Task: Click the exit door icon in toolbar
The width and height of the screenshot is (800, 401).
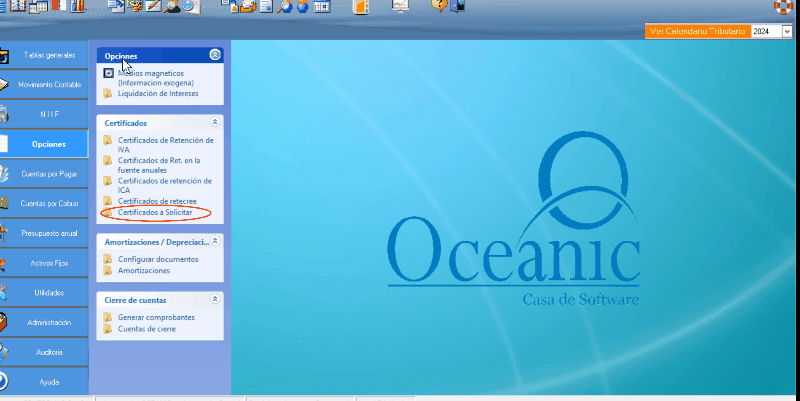Action: (x=457, y=7)
